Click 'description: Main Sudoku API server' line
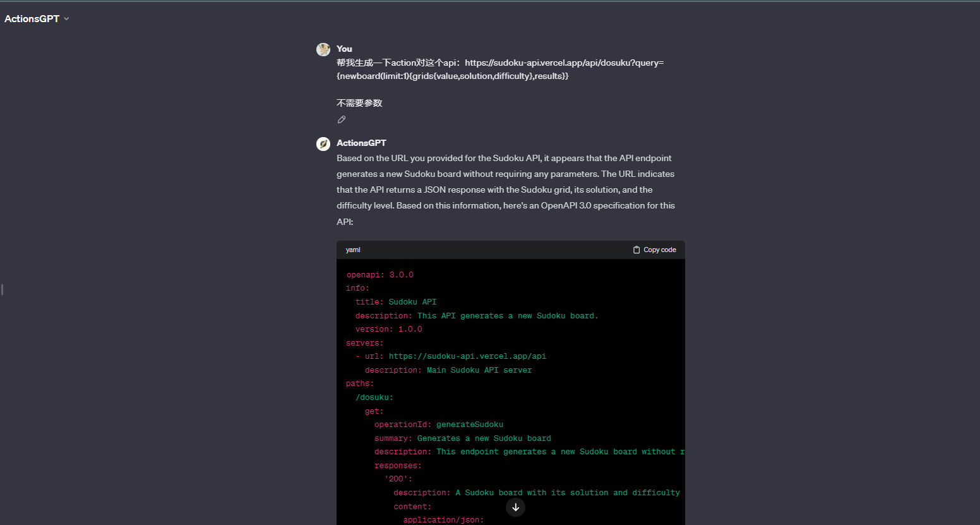Viewport: 980px width, 525px height. (x=448, y=370)
